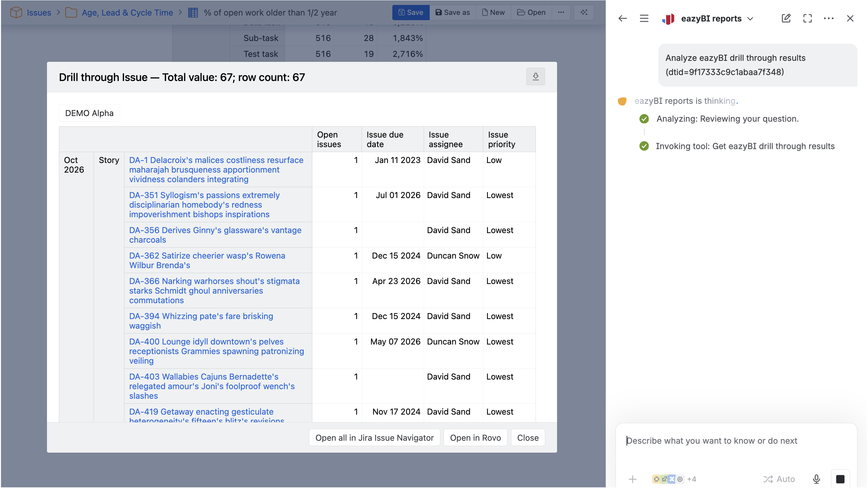Click Open all in Jira Issue Navigator
Image resolution: width=868 pixels, height=488 pixels.
tap(374, 437)
